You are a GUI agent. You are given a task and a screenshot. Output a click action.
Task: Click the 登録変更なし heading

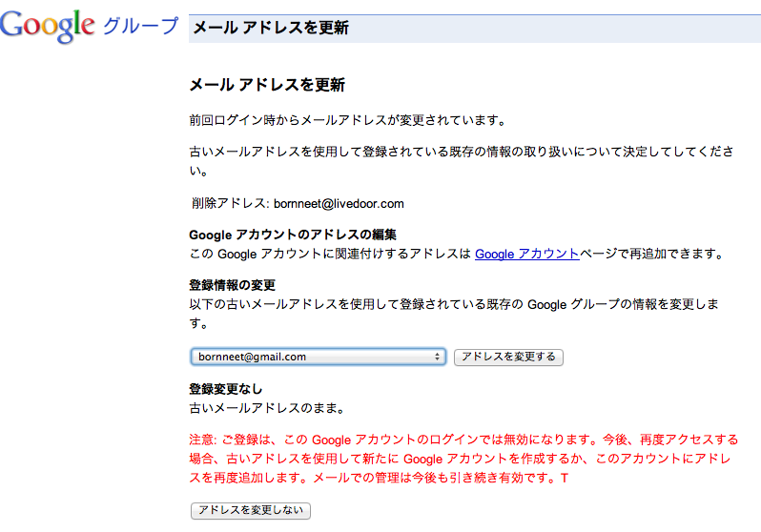[226, 389]
